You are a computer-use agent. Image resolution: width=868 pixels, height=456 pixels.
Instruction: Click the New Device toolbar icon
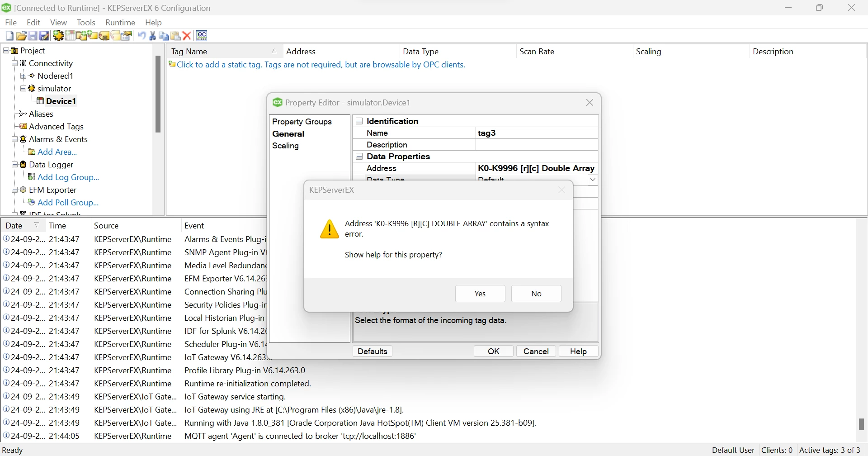(70, 36)
